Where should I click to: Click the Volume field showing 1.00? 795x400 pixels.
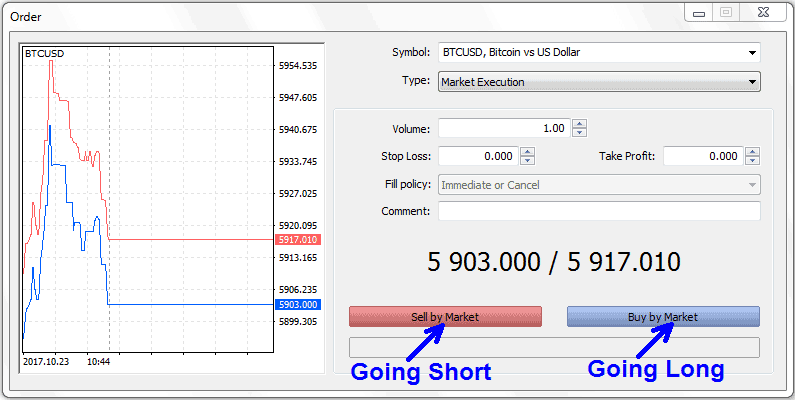[x=504, y=128]
